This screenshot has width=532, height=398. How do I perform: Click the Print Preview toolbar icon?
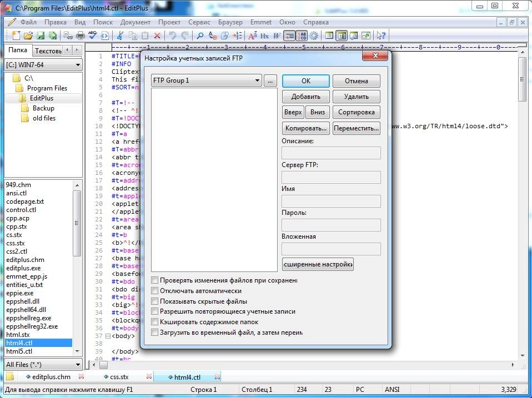pos(68,36)
